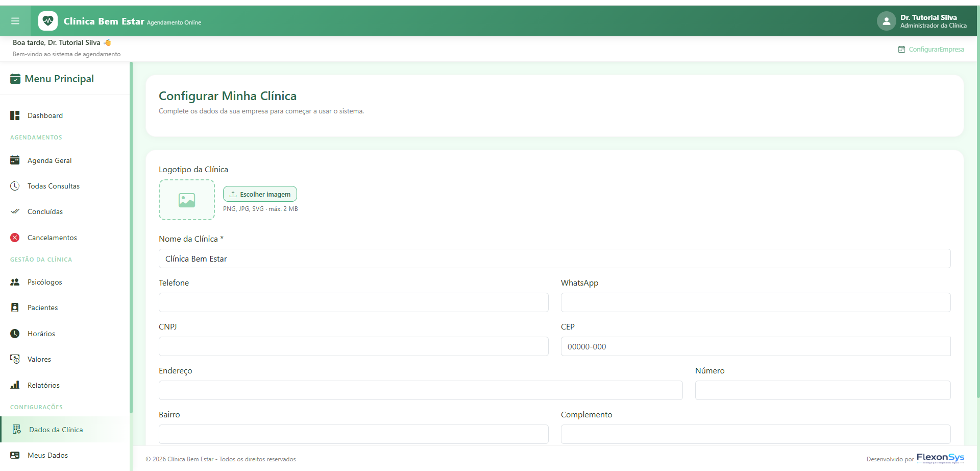Image resolution: width=980 pixels, height=471 pixels.
Task: Click into the WhatsApp input field
Action: point(755,302)
